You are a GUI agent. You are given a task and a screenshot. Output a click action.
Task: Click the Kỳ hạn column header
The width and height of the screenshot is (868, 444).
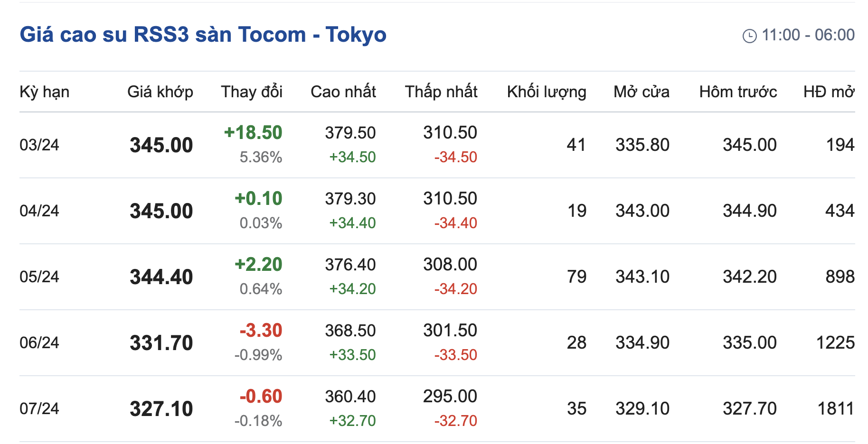pos(45,92)
